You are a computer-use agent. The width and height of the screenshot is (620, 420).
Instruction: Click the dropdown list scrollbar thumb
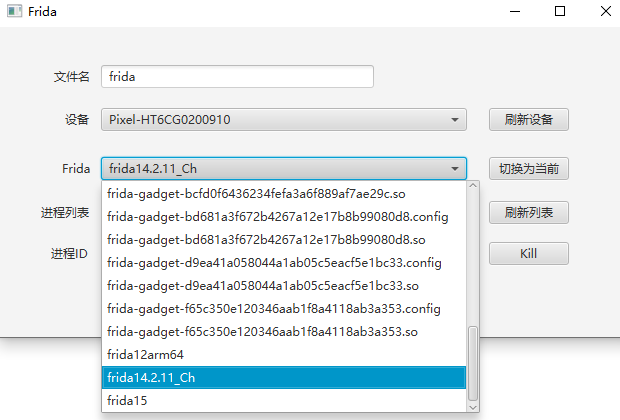(x=473, y=363)
